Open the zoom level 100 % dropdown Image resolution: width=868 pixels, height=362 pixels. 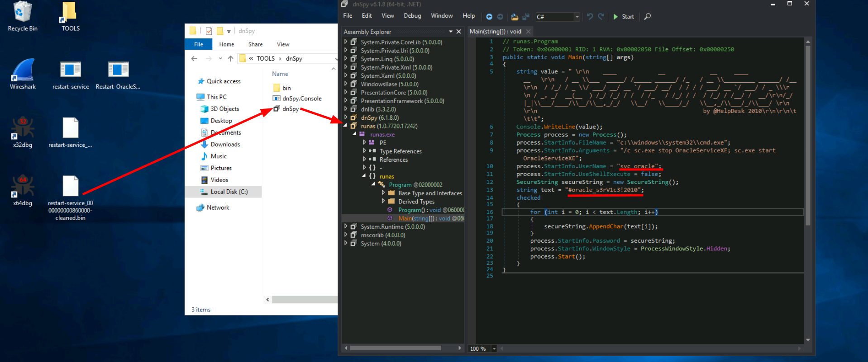point(494,348)
